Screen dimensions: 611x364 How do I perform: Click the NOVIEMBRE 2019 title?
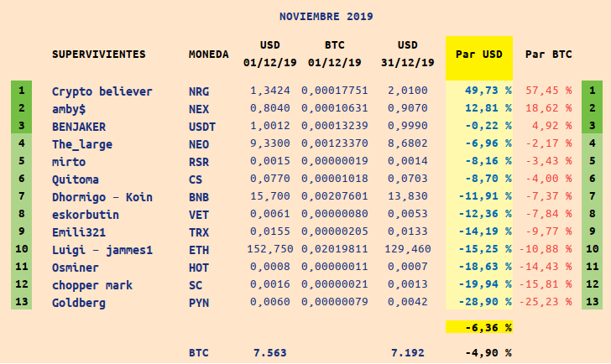tap(326, 16)
